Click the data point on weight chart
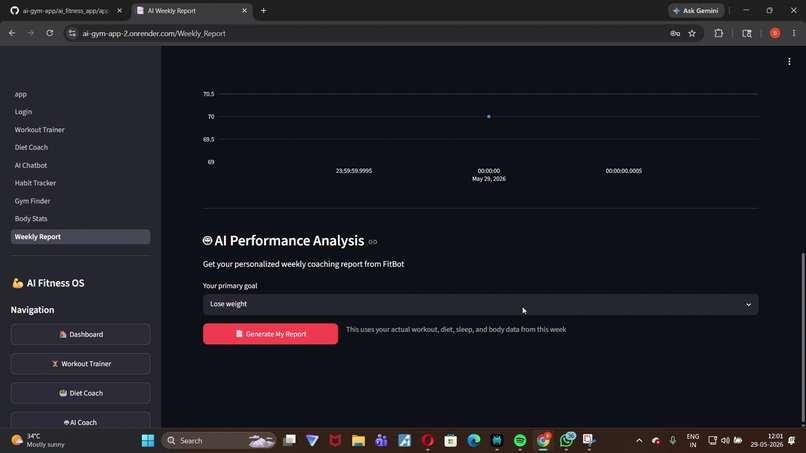The height and width of the screenshot is (453, 806). tap(489, 116)
